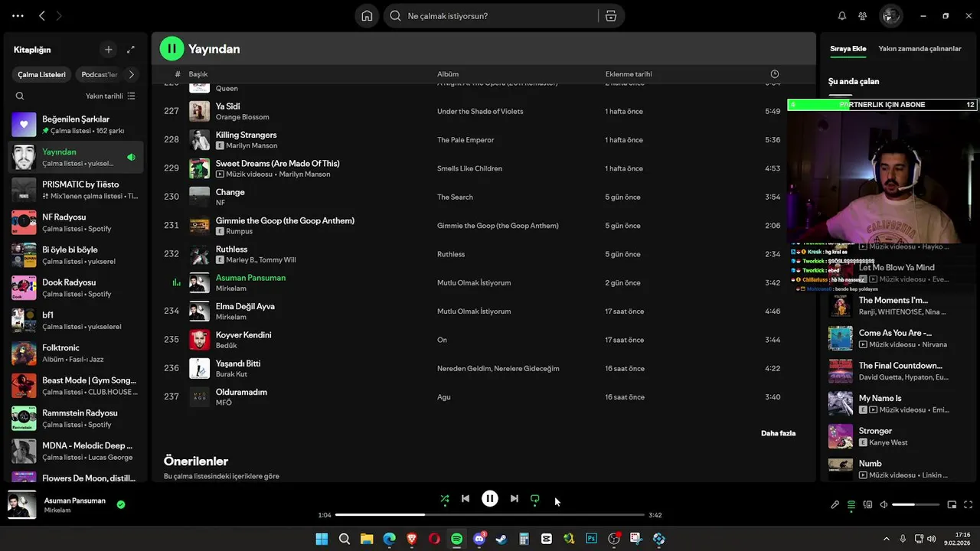This screenshot has height=551, width=980.
Task: Toggle the repeat mode button
Action: pyautogui.click(x=534, y=499)
